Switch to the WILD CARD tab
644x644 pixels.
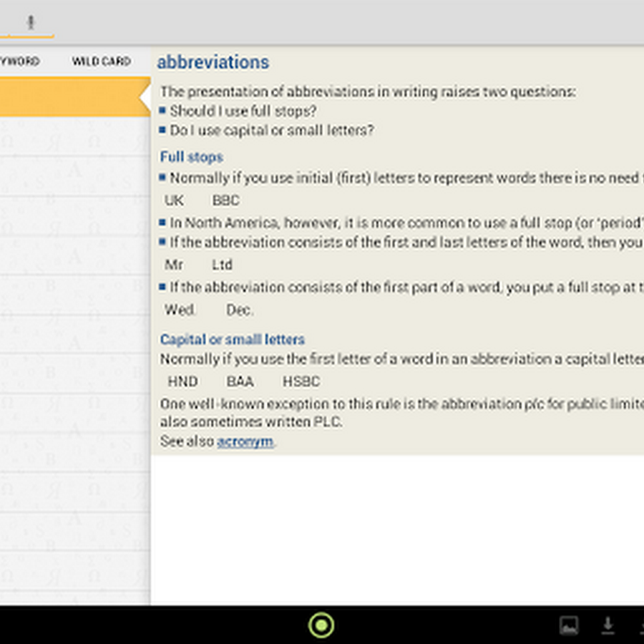point(102,62)
